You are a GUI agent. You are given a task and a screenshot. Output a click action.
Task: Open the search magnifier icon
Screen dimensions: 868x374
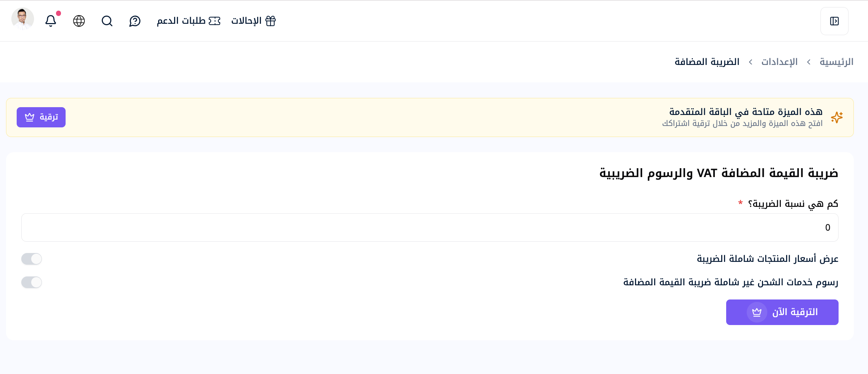[x=107, y=21]
